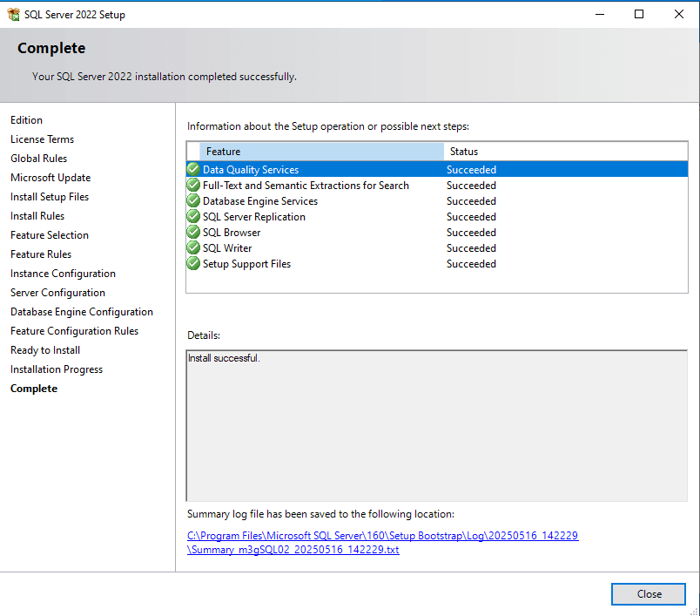Click the Global Rules step

click(x=38, y=159)
